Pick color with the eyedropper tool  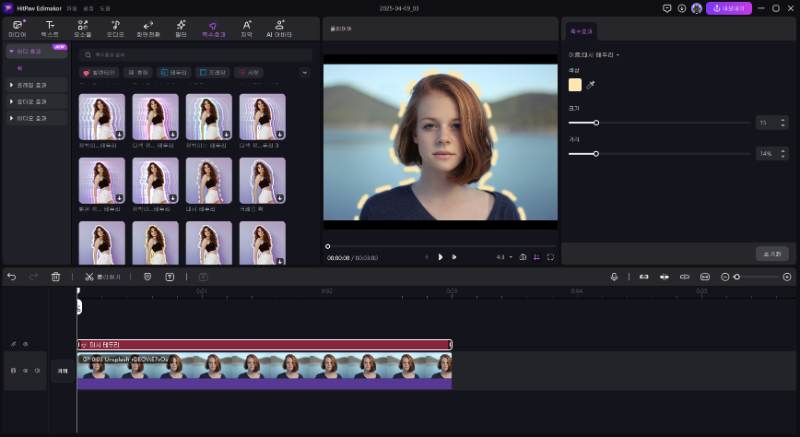click(591, 86)
